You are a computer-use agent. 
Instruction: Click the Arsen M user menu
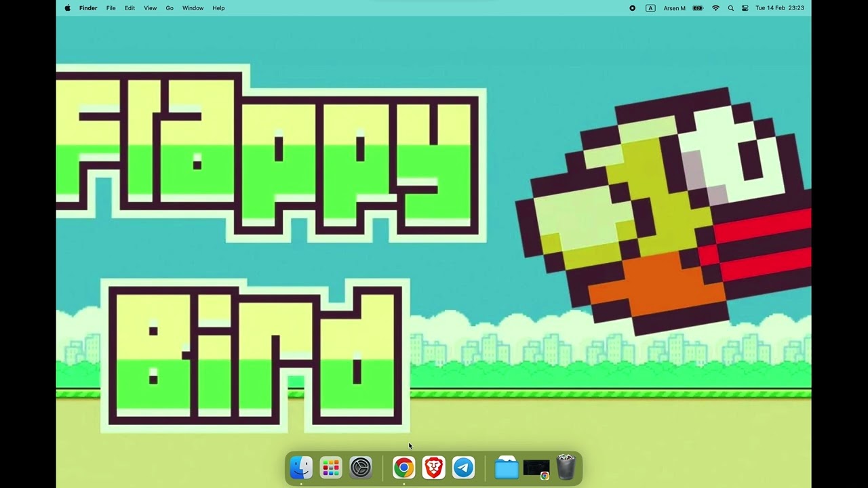(x=674, y=8)
